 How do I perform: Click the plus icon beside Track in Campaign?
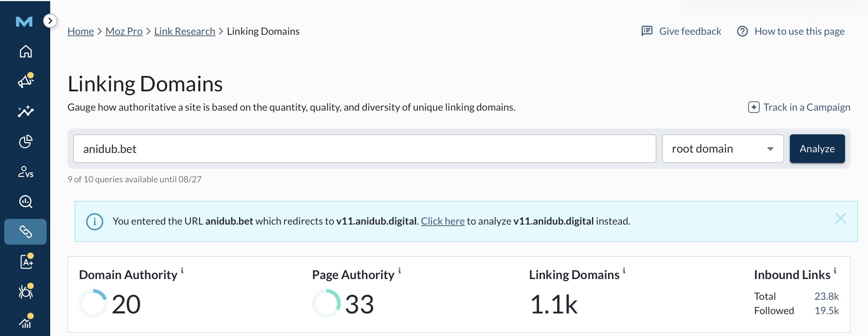pyautogui.click(x=754, y=107)
